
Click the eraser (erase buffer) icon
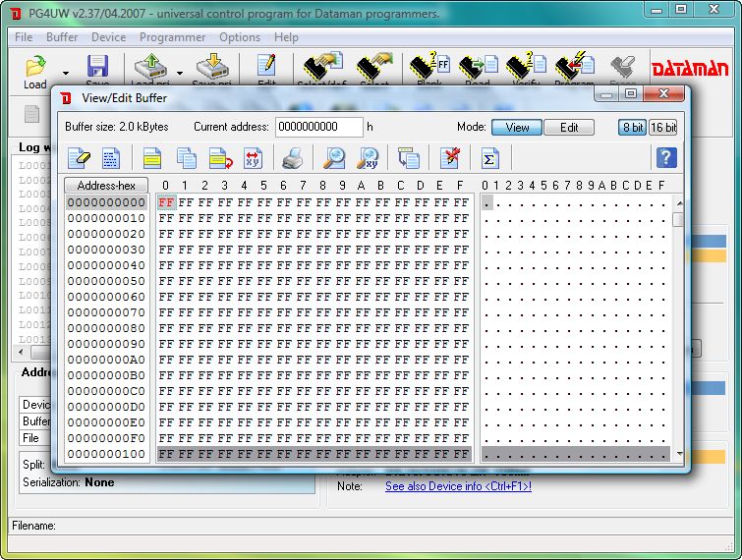coord(79,158)
